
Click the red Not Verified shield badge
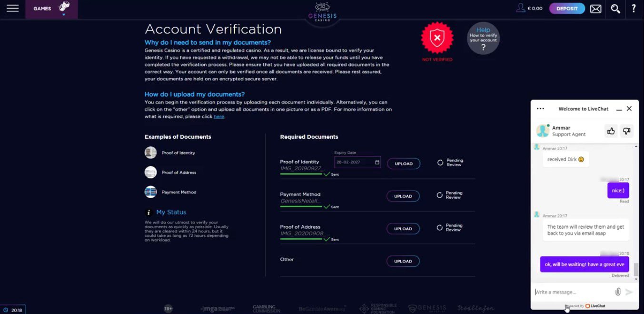437,39
